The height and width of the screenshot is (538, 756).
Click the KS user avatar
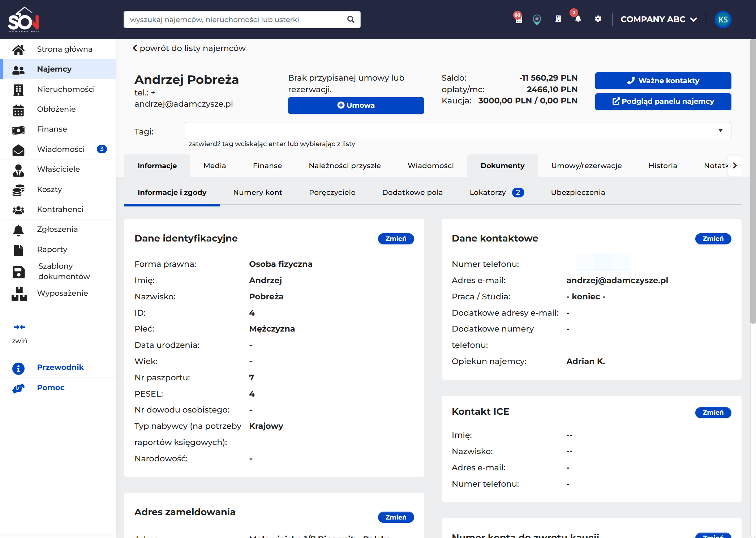(723, 20)
